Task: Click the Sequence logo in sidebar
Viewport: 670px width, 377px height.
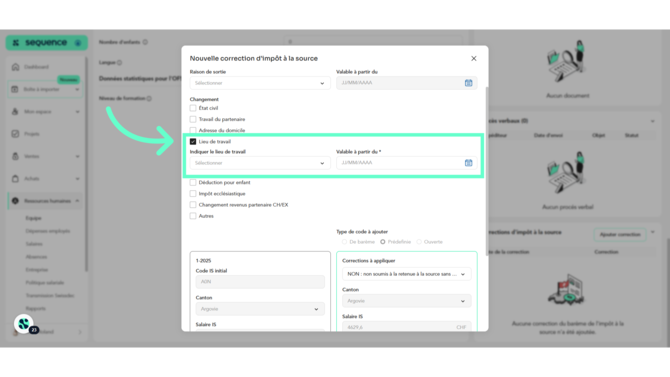Action: coord(47,43)
